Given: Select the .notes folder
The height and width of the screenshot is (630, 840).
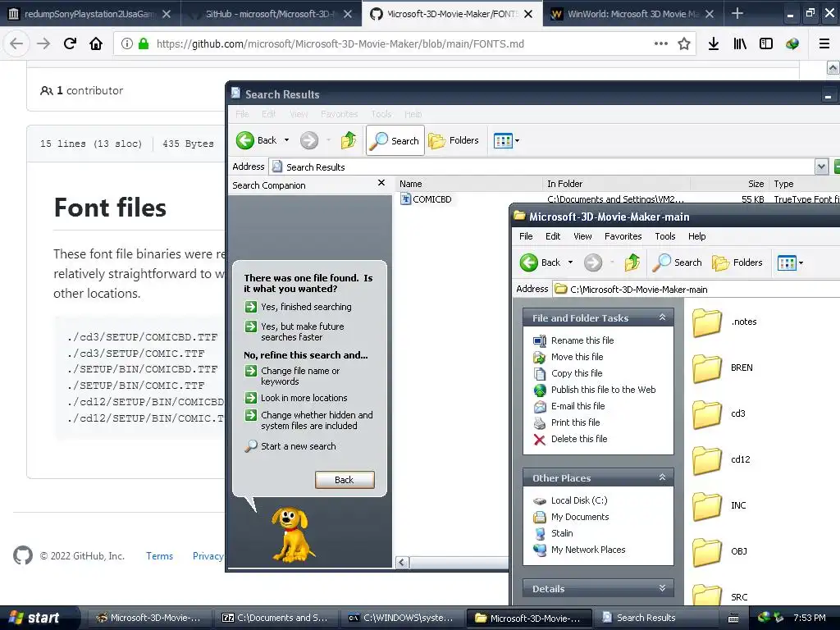Looking at the screenshot, I should [x=724, y=322].
